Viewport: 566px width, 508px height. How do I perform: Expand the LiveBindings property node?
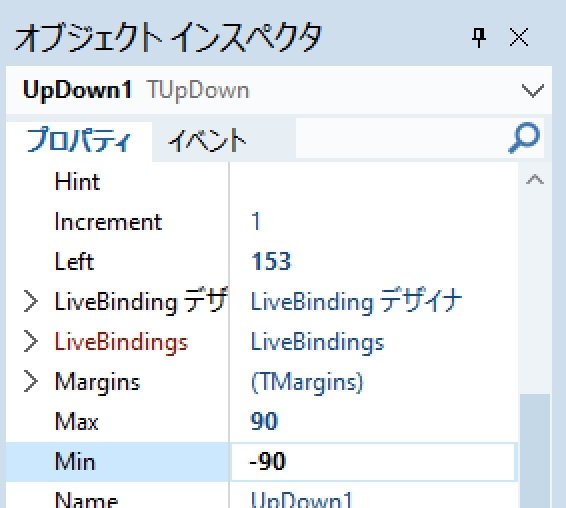[x=30, y=342]
